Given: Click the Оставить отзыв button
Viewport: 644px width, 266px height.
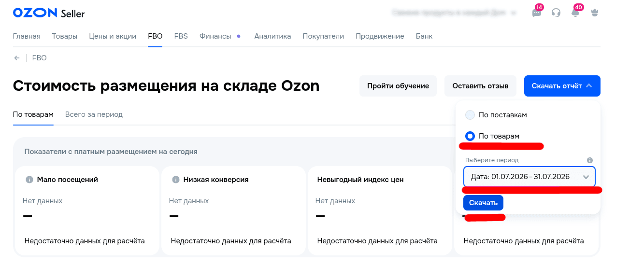Looking at the screenshot, I should [x=480, y=86].
